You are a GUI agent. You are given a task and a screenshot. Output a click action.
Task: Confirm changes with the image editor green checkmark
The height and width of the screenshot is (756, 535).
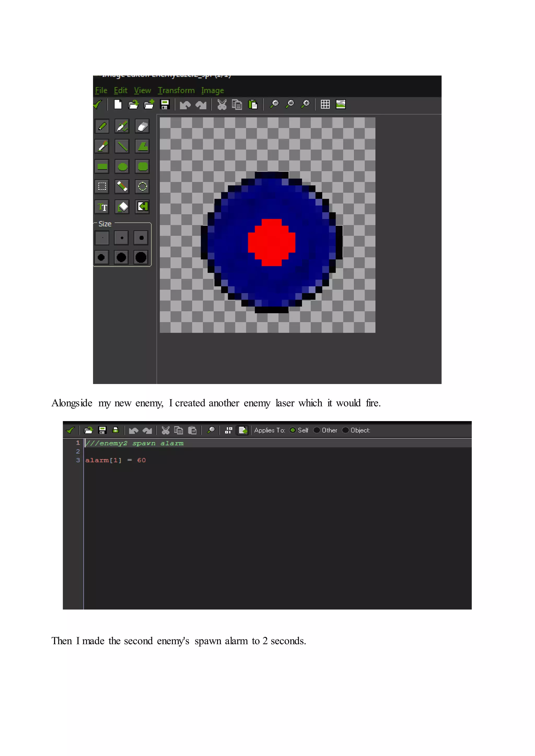98,104
